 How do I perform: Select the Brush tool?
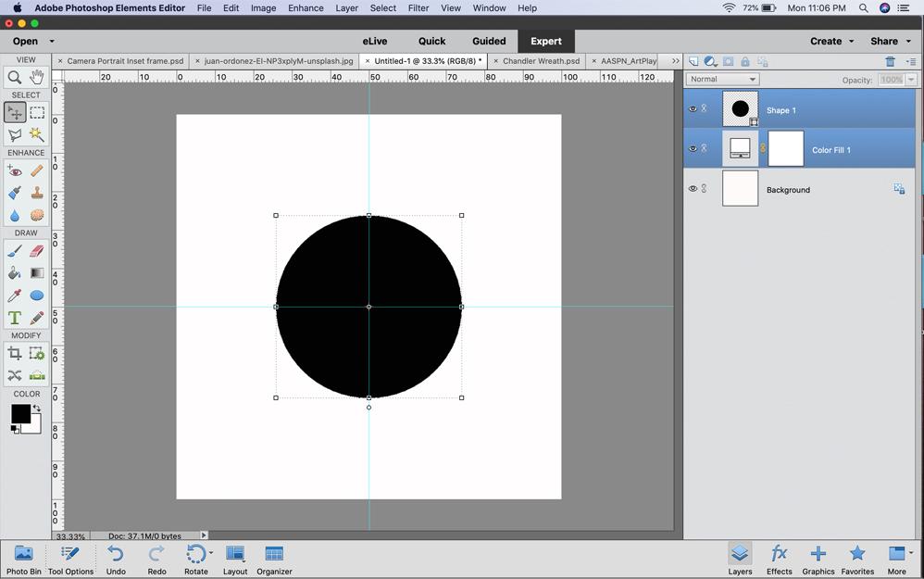pyautogui.click(x=15, y=251)
